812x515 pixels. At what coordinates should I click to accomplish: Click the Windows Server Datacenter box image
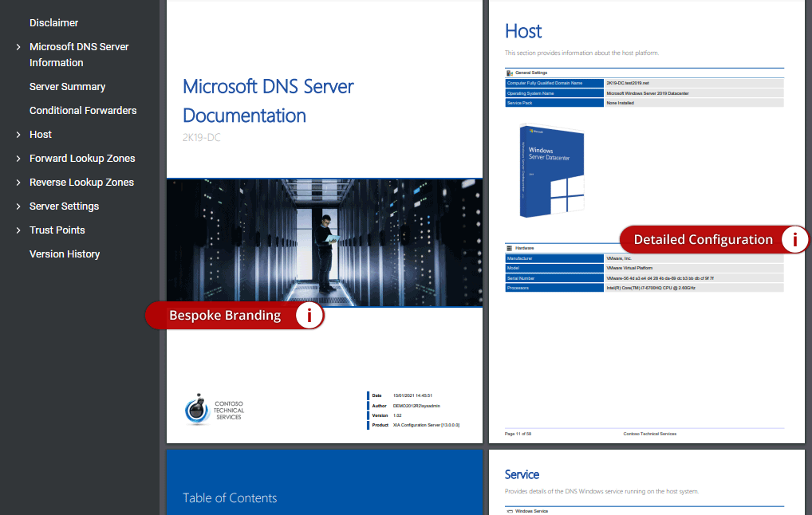[x=551, y=171]
